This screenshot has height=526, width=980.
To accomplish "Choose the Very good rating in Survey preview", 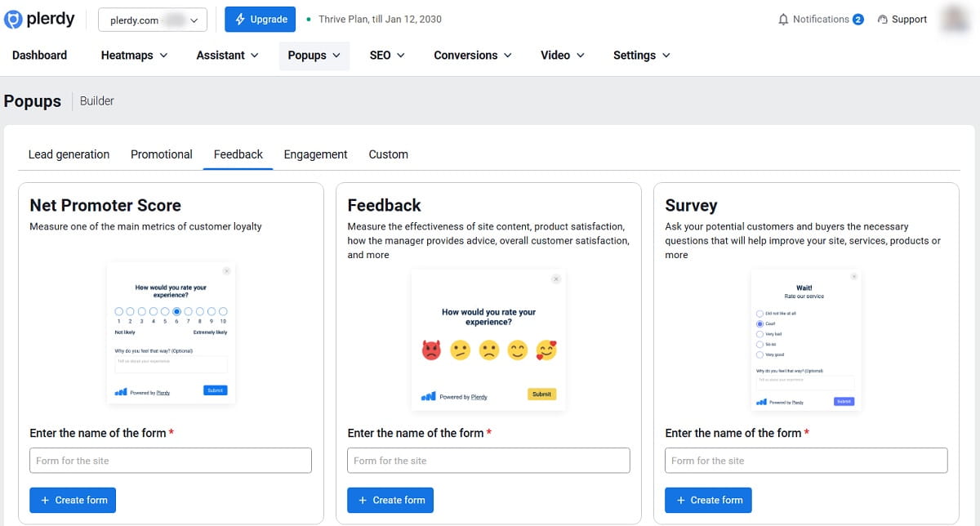I will (x=759, y=354).
